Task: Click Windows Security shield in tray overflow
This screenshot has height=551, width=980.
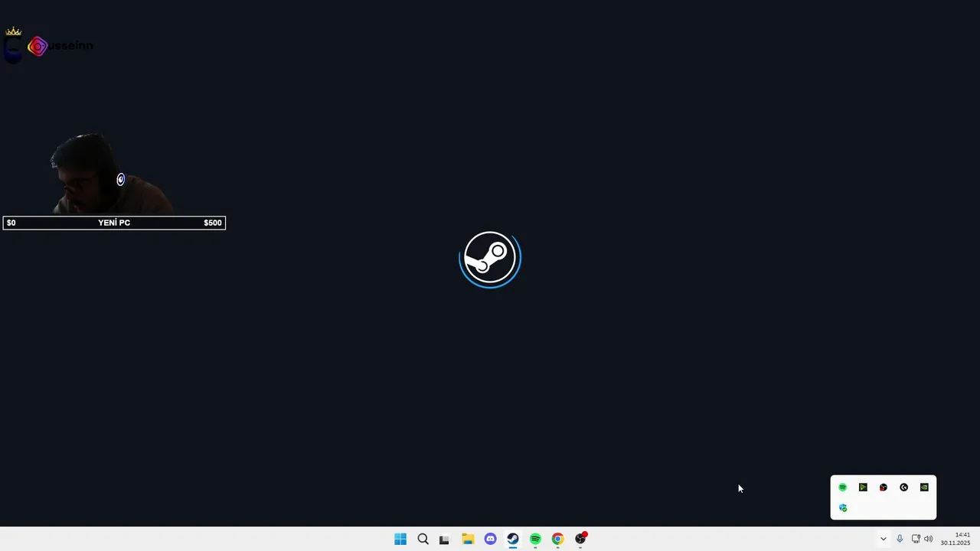Action: (843, 508)
